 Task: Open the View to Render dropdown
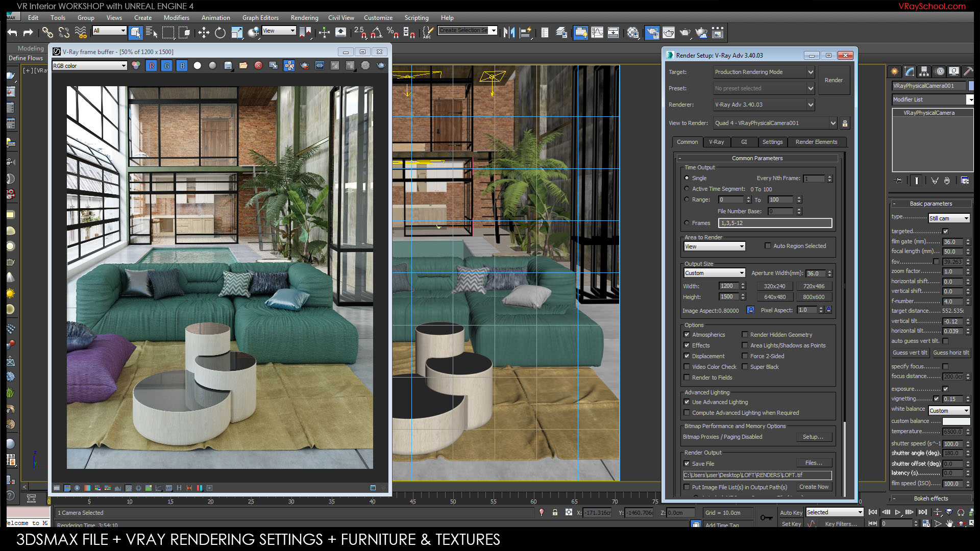point(834,122)
